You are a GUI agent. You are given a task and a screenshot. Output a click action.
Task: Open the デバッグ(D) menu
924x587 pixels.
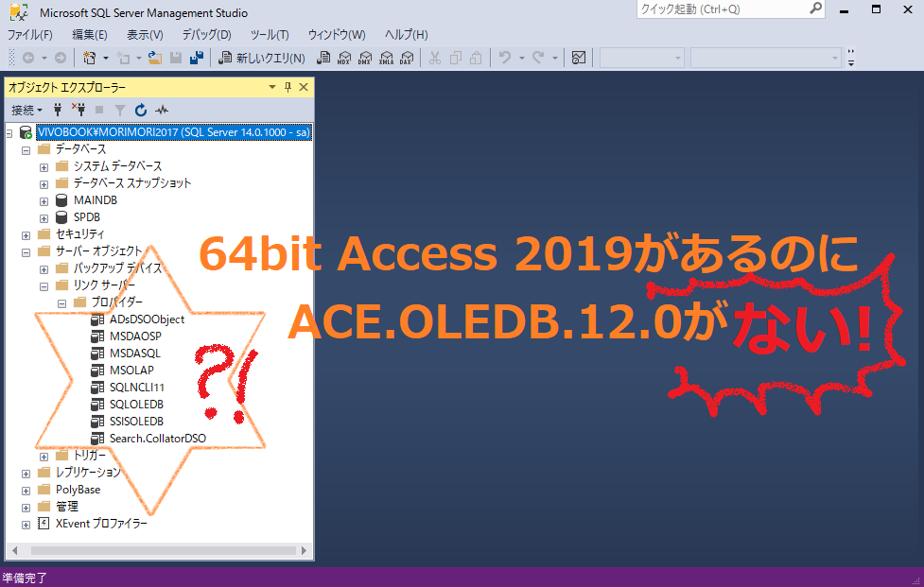206,35
